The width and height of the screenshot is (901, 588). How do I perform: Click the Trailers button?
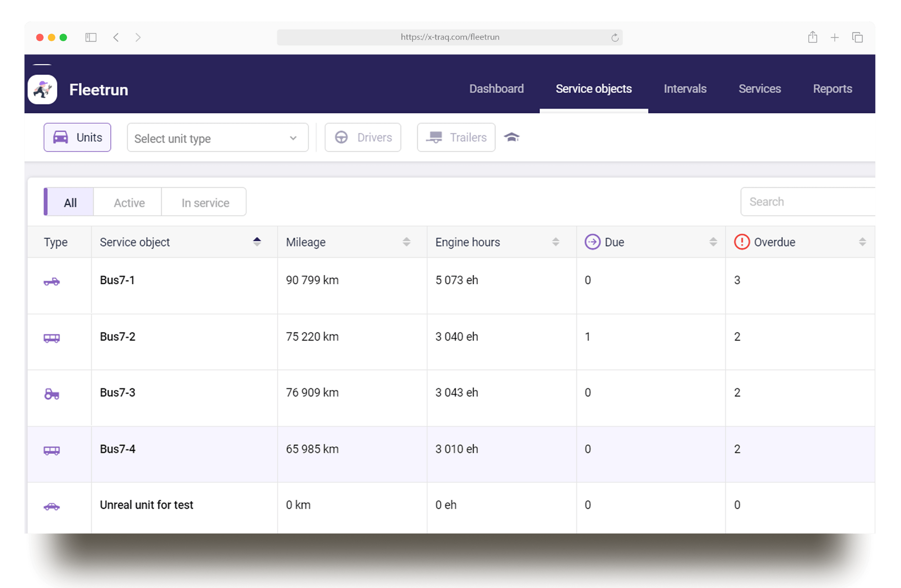tap(456, 137)
